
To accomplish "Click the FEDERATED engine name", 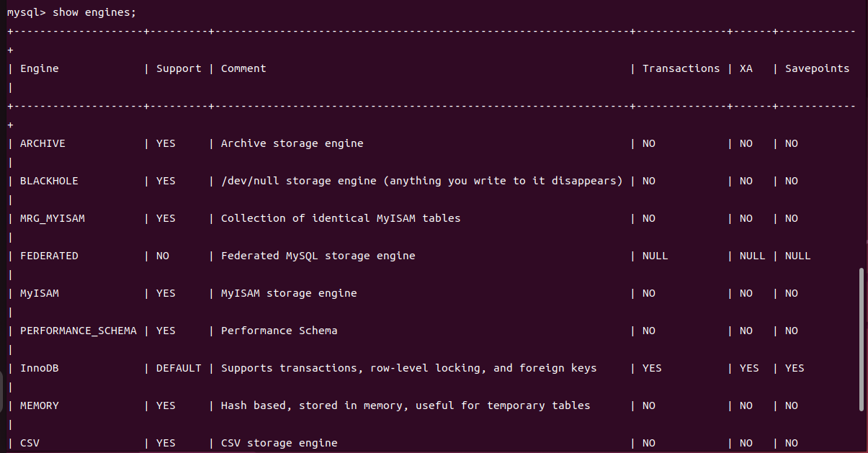I will click(x=49, y=256).
